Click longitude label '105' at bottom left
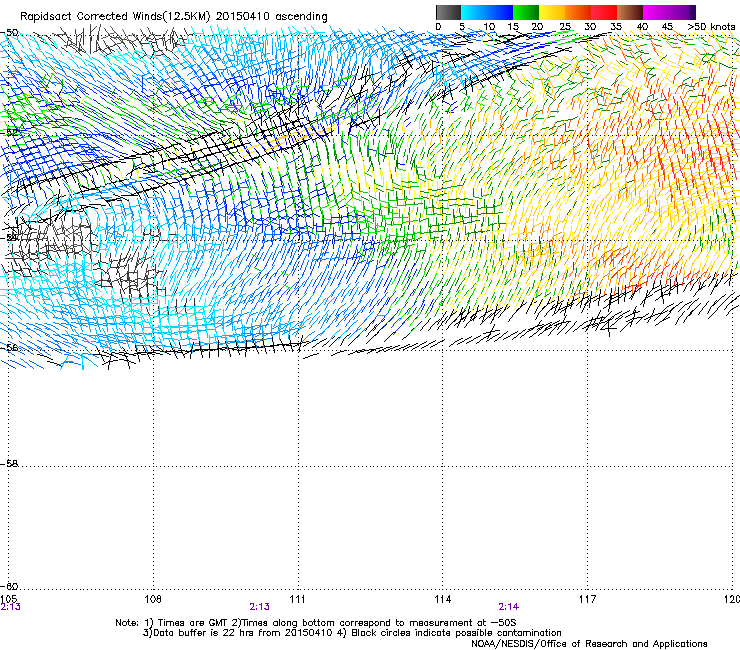Screen dimensions: 740x650 [8, 599]
